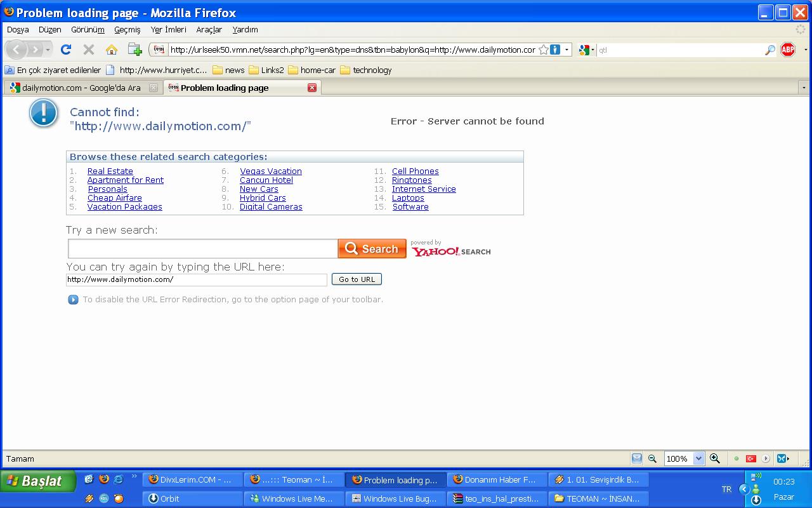Open the back/forward history dropdown arrow
The height and width of the screenshot is (508, 812).
pos(48,50)
